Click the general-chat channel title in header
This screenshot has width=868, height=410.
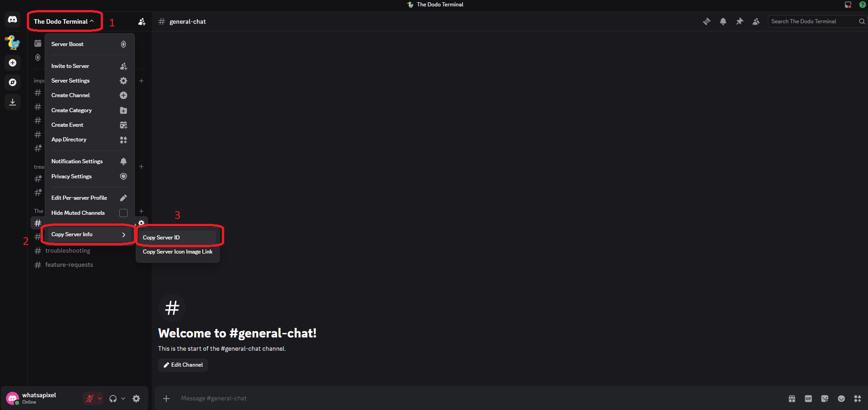coord(188,21)
